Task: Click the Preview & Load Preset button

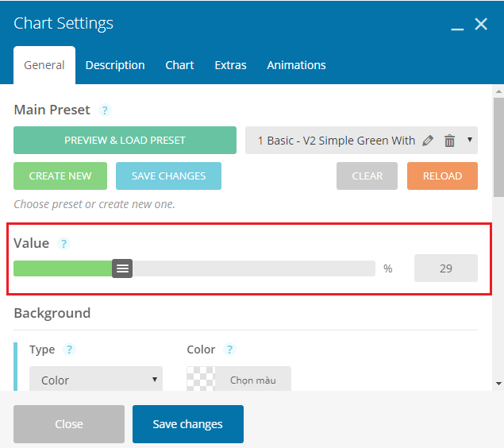Action: click(125, 141)
